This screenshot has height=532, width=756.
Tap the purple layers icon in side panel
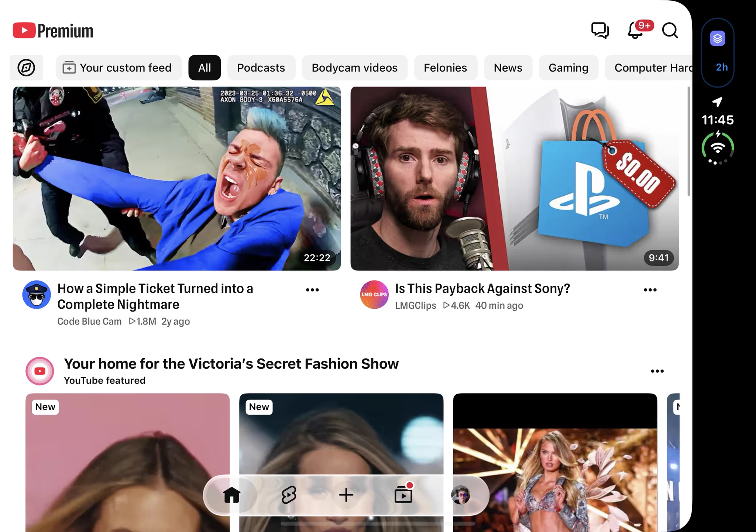coord(718,38)
